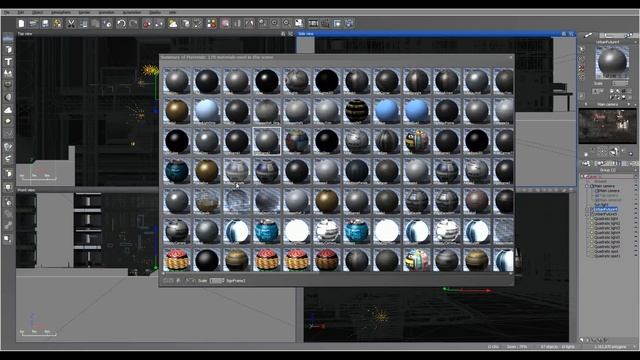The image size is (640, 360).
Task: Click the four-colored-spheres material summary icon
Action: (211, 24)
